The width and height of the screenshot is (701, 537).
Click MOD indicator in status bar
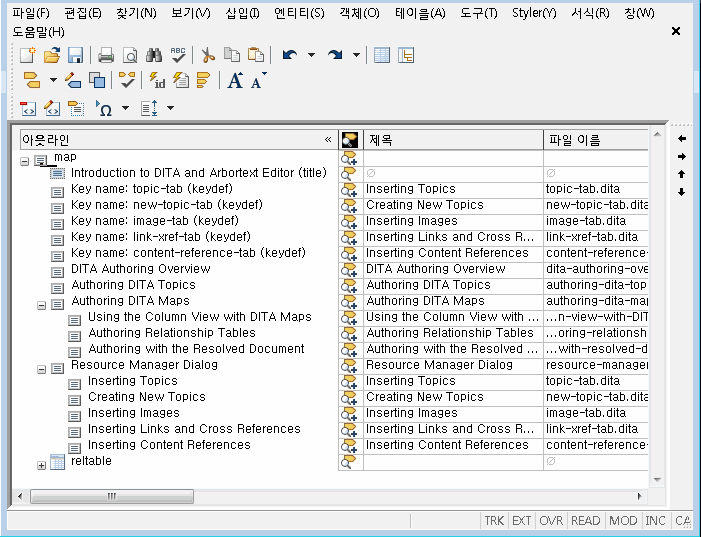point(623,520)
